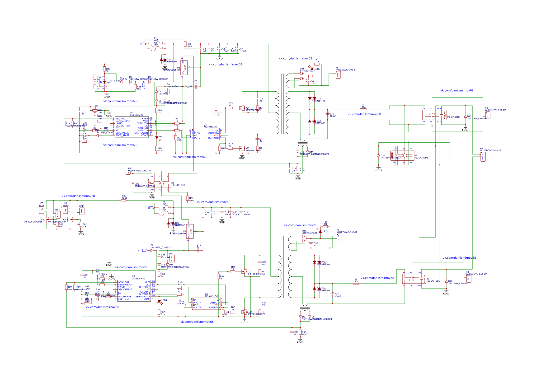555x392 pixels.
Task: Click the K1 relay symbol
Action: [434, 115]
